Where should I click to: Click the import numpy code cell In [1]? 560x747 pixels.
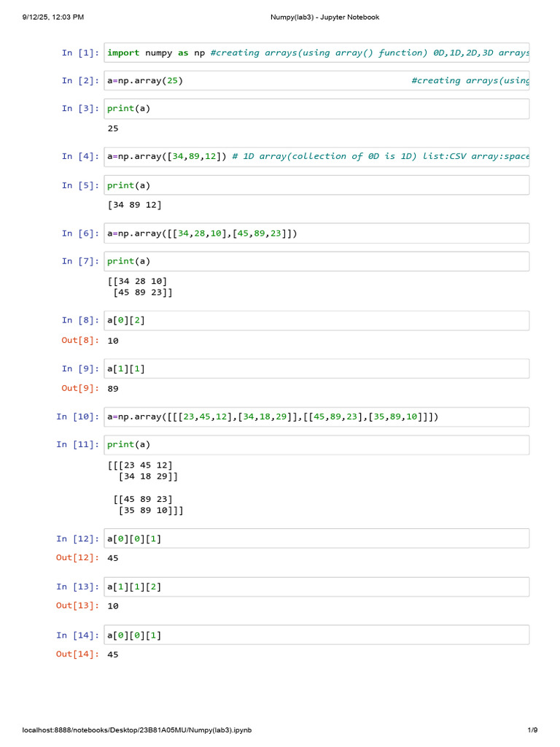tap(316, 53)
